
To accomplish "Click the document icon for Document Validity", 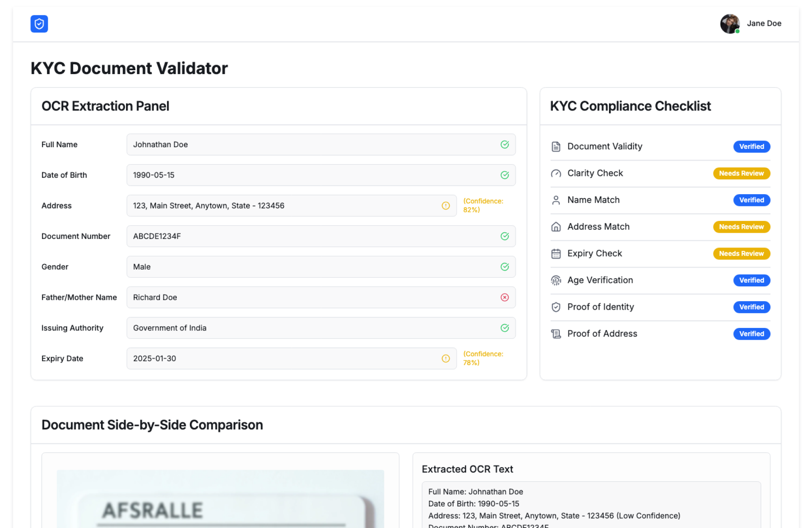I will tap(556, 146).
